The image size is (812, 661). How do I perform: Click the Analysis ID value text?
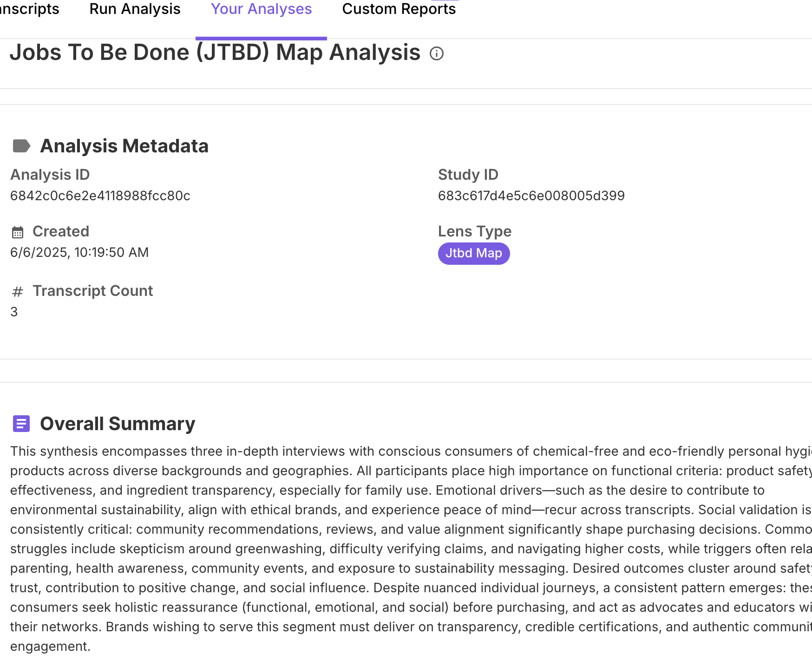(100, 196)
